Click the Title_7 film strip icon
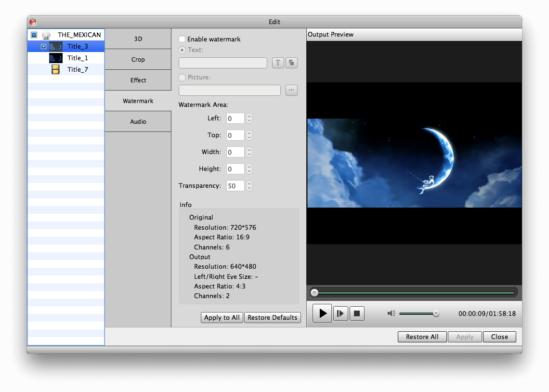The image size is (549, 392). point(56,69)
